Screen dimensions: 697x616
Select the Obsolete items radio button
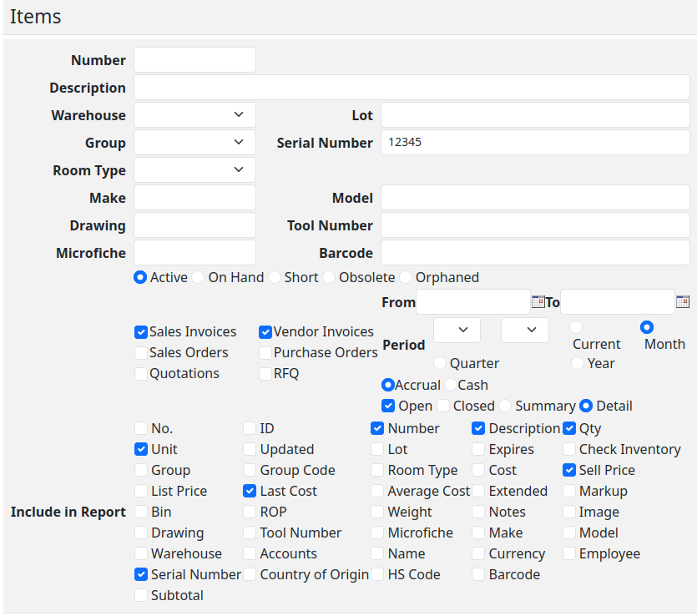[x=328, y=276]
